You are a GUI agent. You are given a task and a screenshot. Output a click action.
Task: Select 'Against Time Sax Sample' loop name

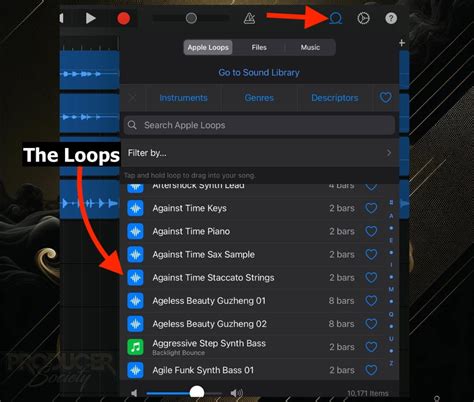point(203,255)
